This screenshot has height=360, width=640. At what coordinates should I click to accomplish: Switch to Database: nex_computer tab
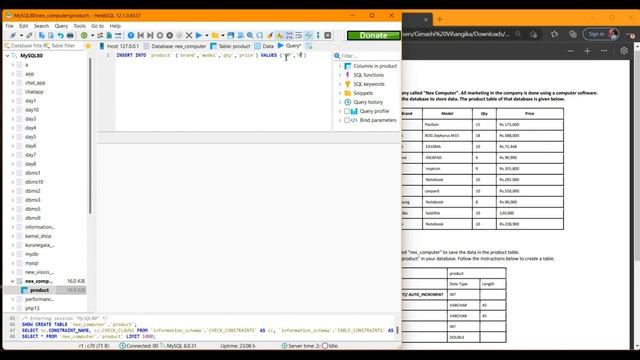coord(175,46)
